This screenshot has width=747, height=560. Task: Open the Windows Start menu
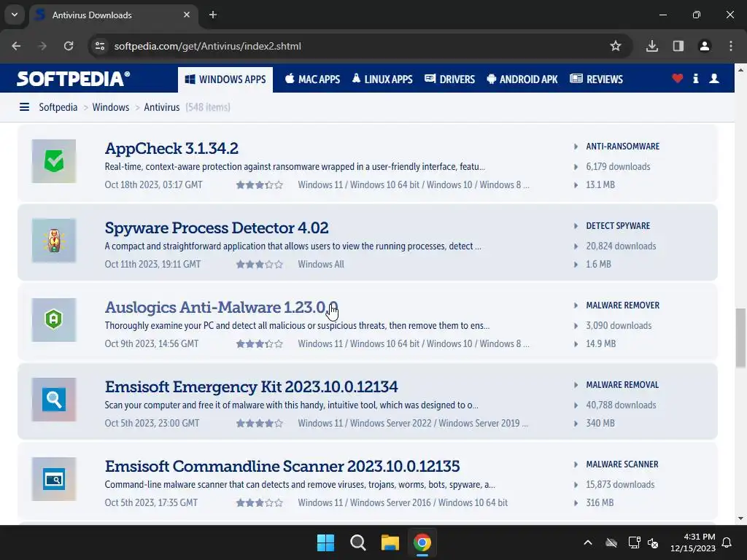(x=326, y=542)
